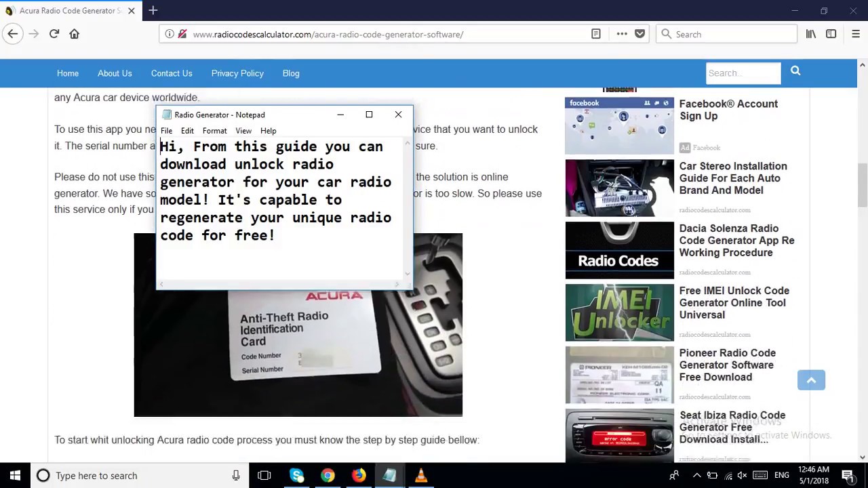This screenshot has height=488, width=868.
Task: Open the Firefox home page icon
Action: [x=75, y=34]
